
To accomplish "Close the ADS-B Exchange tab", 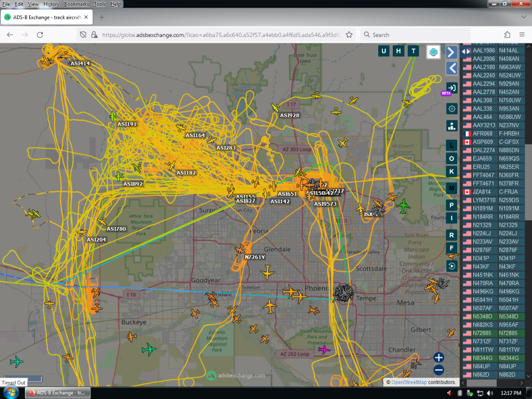I will point(86,17).
